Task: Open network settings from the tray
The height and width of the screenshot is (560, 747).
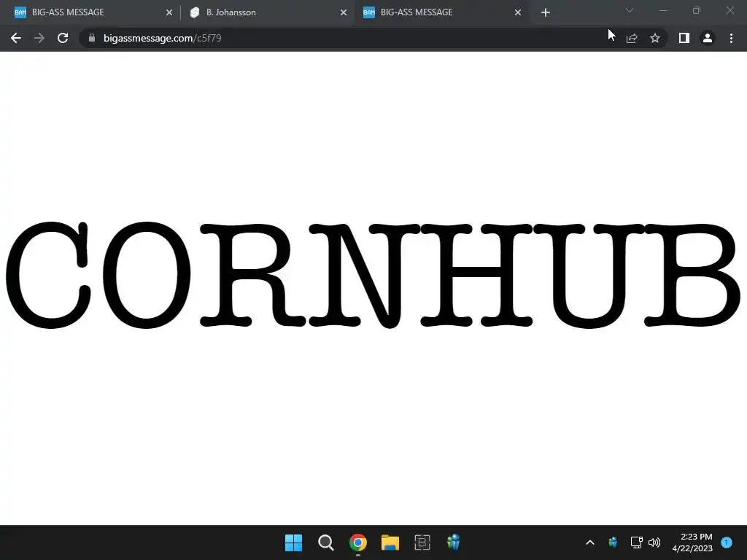Action: coord(636,542)
